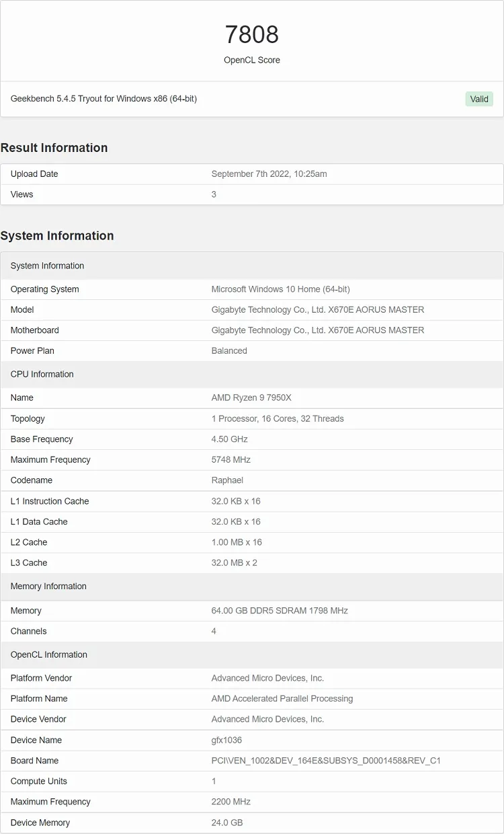Click the gfx1036 device name
The width and height of the screenshot is (504, 834).
coord(226,740)
